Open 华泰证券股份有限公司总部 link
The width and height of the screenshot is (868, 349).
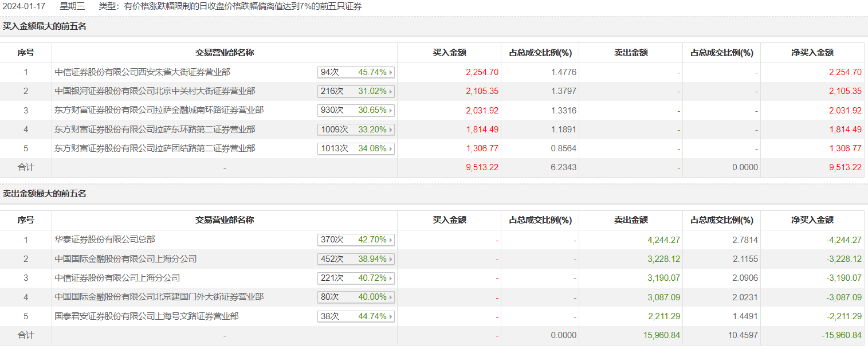point(105,240)
